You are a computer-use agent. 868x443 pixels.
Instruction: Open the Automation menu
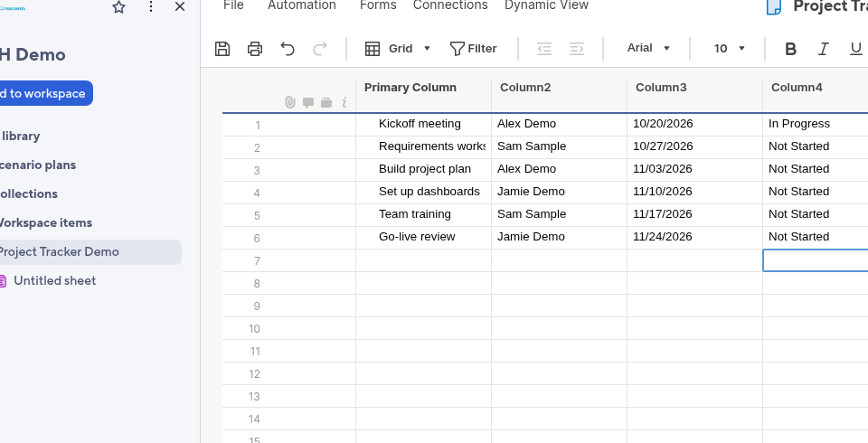pyautogui.click(x=302, y=5)
